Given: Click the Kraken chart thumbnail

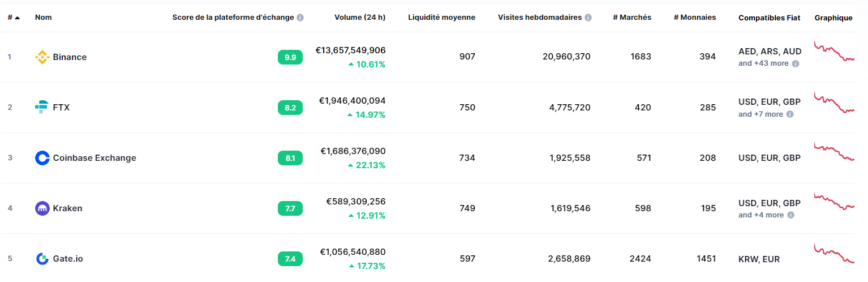Looking at the screenshot, I should point(834,200).
